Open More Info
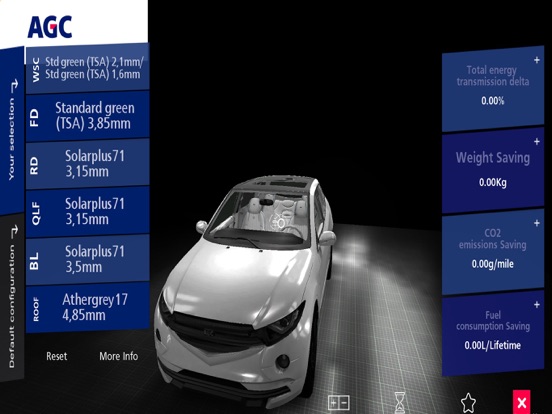This screenshot has width=552, height=414. click(119, 356)
